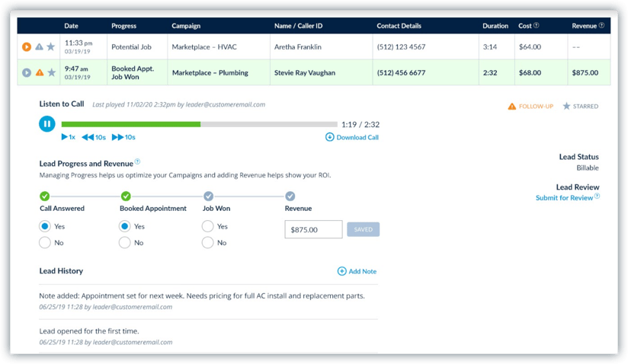628x364 pixels.
Task: Open Lead Progress and Revenue help icon
Action: [137, 161]
